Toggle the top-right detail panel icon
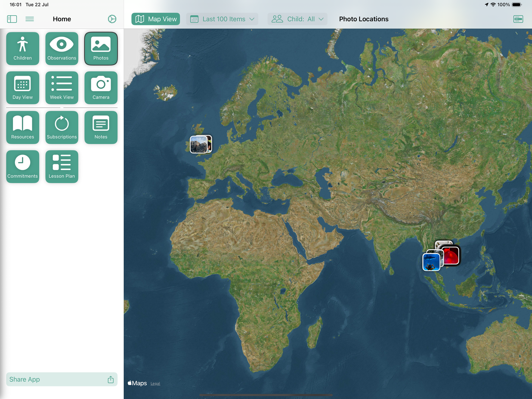The image size is (532, 399). tap(518, 19)
